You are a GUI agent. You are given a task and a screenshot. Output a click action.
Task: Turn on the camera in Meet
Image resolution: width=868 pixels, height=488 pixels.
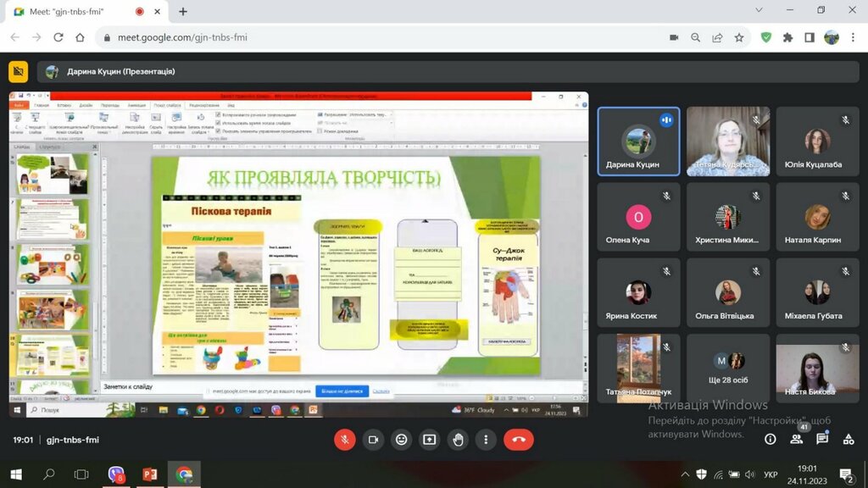(x=372, y=439)
